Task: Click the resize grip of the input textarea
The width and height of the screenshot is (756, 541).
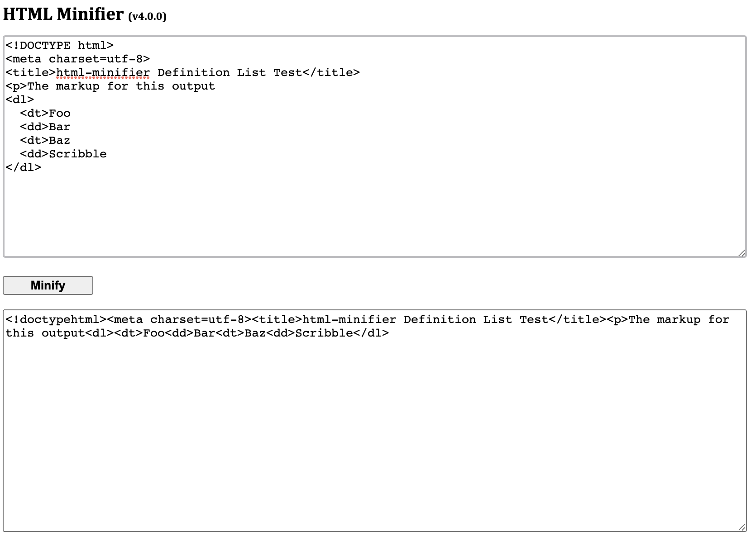Action: coord(742,252)
